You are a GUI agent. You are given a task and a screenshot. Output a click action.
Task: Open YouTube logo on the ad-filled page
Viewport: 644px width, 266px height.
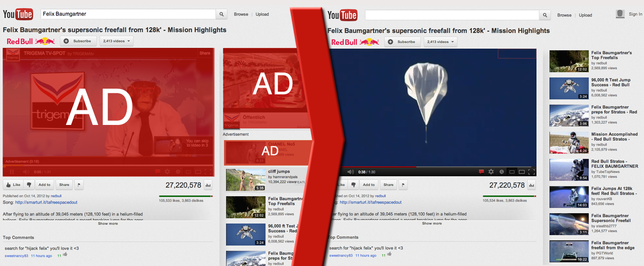(19, 14)
